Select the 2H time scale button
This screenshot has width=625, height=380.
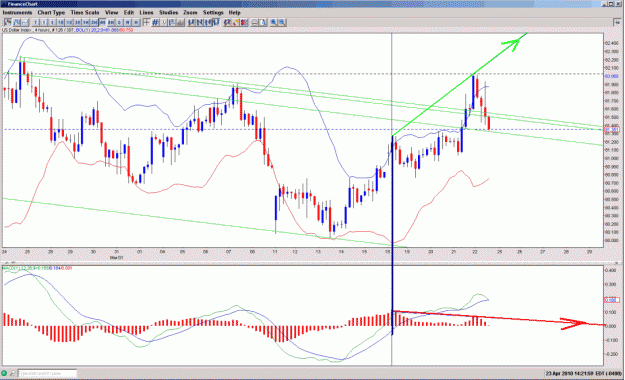94,23
